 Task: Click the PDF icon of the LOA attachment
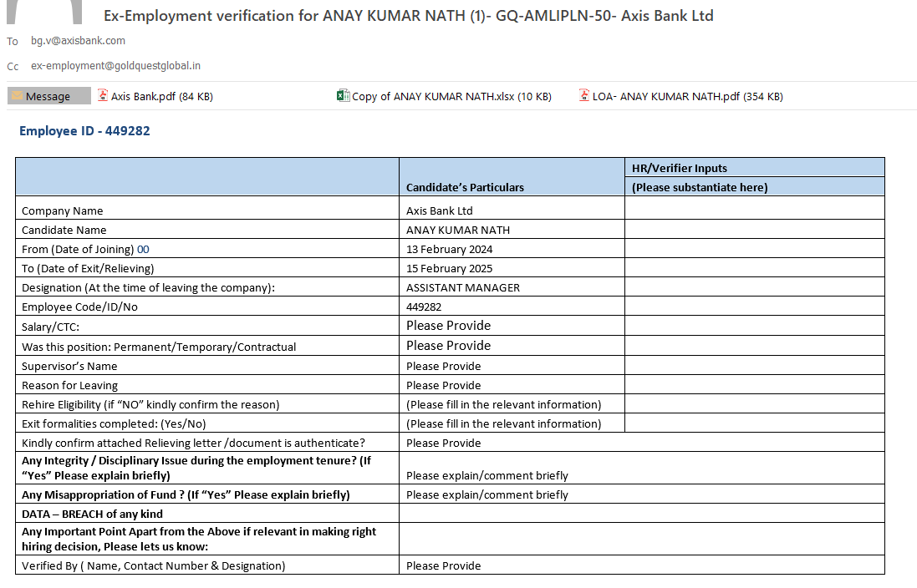pos(585,96)
